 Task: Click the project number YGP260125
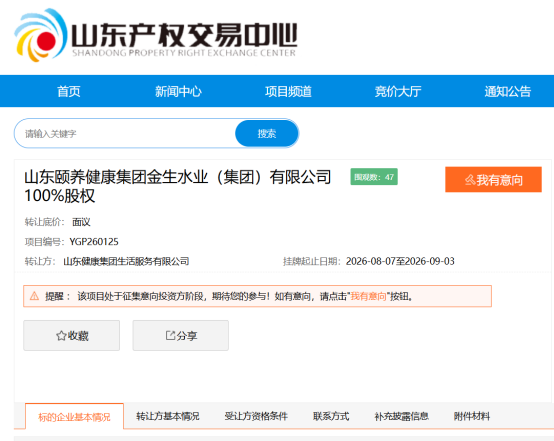tap(94, 242)
